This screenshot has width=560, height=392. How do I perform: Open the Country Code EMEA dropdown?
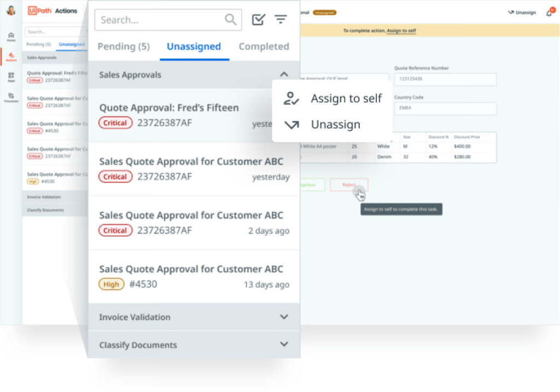[445, 108]
